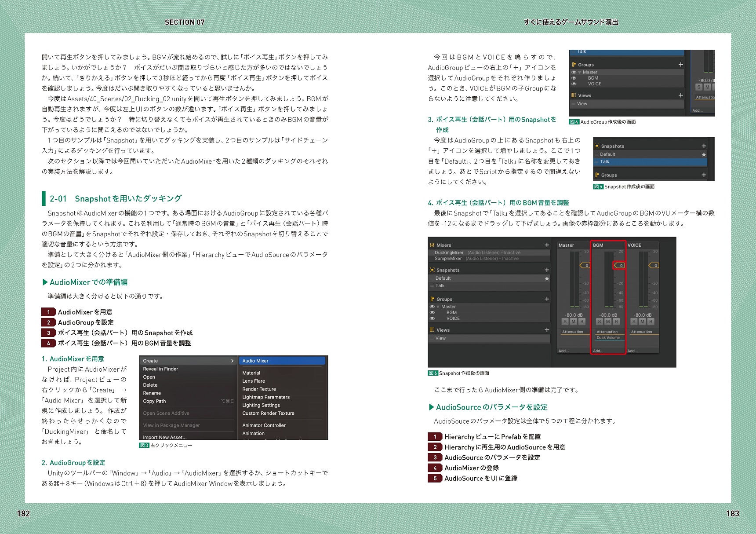Select Audio Mixer from the Create submenu
The width and height of the screenshot is (756, 534).
(x=255, y=361)
